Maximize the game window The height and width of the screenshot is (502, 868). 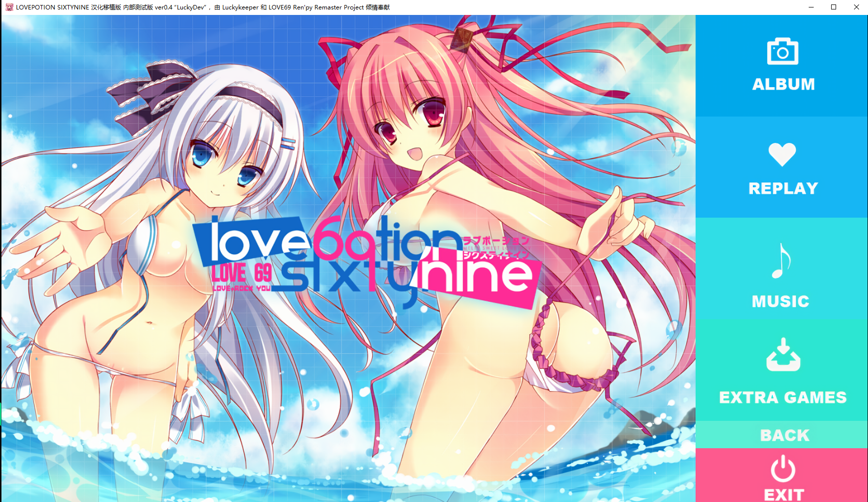click(x=834, y=7)
